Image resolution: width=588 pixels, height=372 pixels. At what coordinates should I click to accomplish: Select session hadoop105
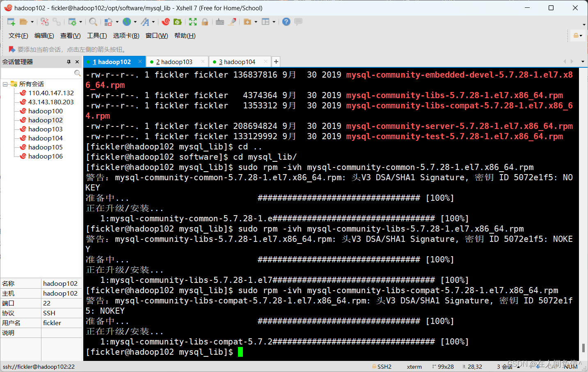click(46, 147)
